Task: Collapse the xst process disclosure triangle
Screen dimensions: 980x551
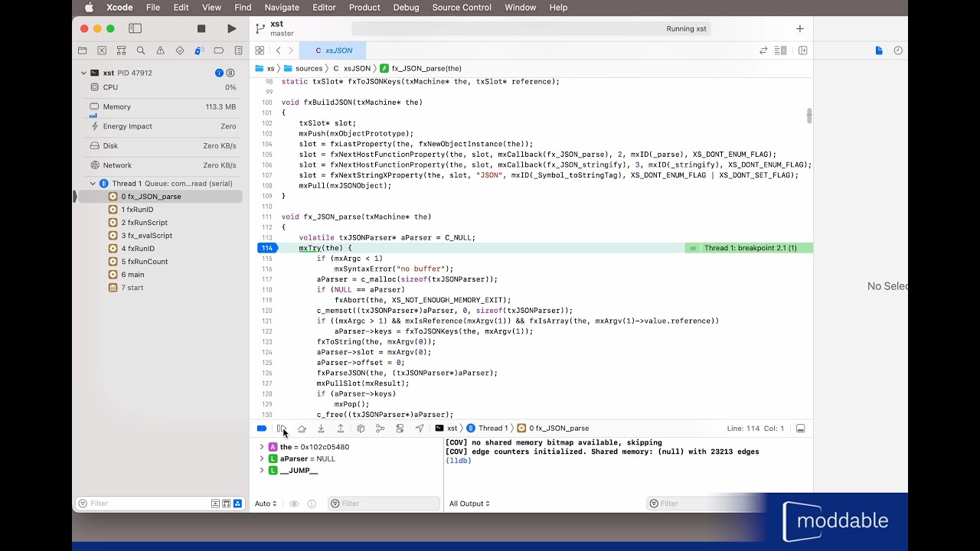Action: (x=83, y=73)
